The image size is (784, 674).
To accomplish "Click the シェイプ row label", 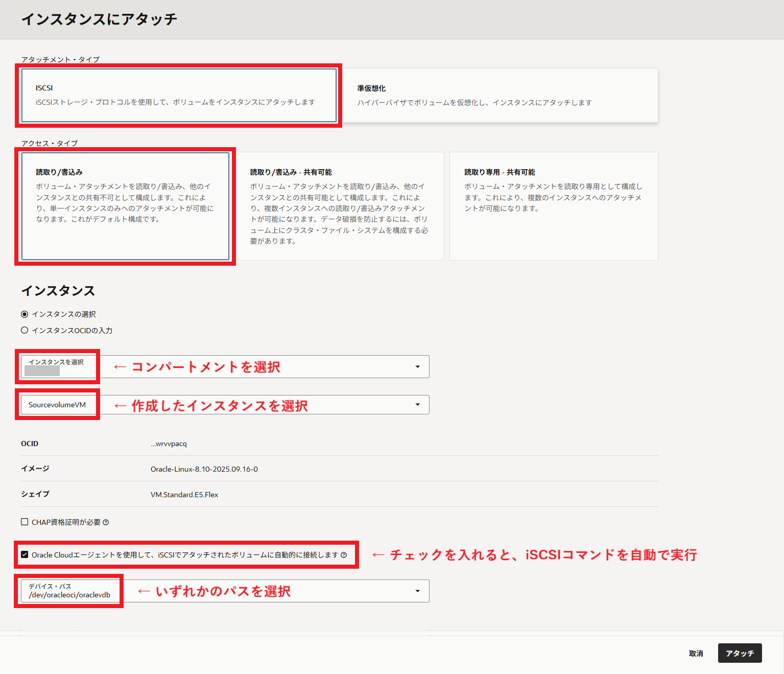I will 35,494.
